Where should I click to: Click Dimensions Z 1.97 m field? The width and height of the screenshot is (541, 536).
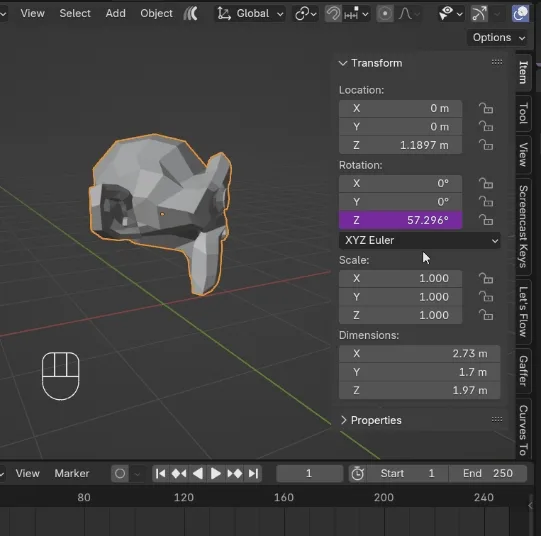[420, 390]
